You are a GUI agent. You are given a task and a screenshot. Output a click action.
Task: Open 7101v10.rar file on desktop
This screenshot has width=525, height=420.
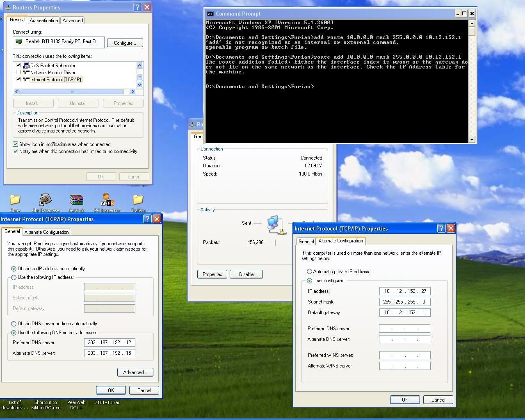[x=107, y=403]
